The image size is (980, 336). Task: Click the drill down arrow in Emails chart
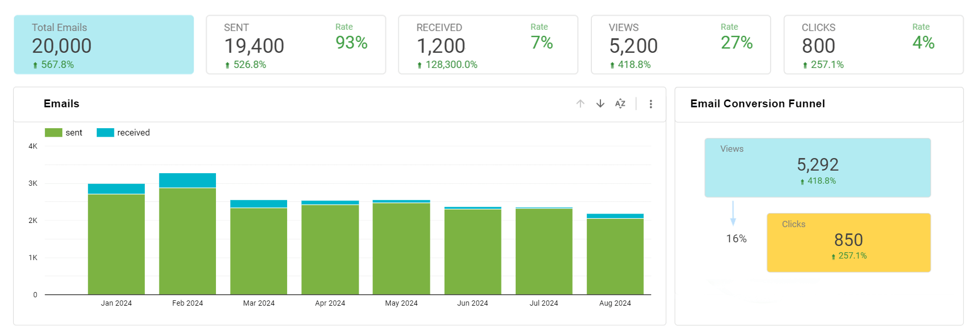tap(600, 104)
